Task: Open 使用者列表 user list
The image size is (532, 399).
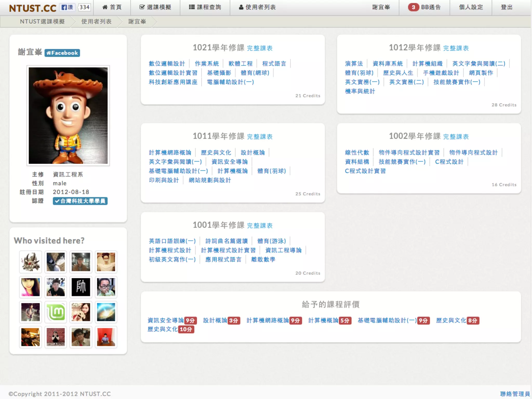Action: point(257,7)
